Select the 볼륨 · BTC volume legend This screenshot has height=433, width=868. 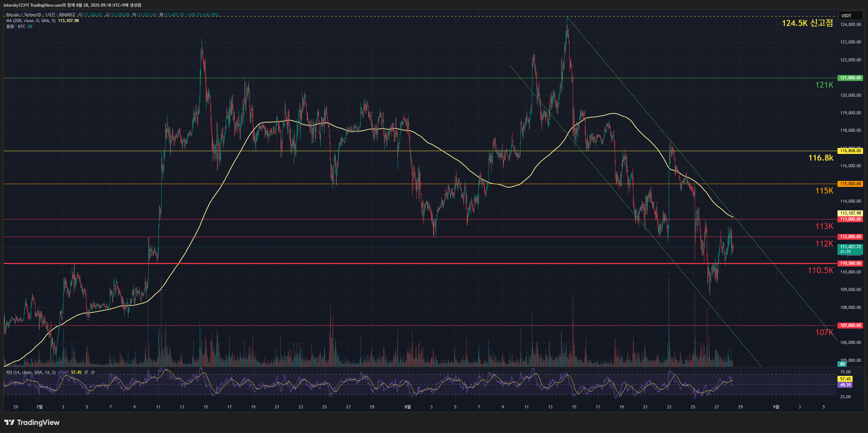[16, 27]
